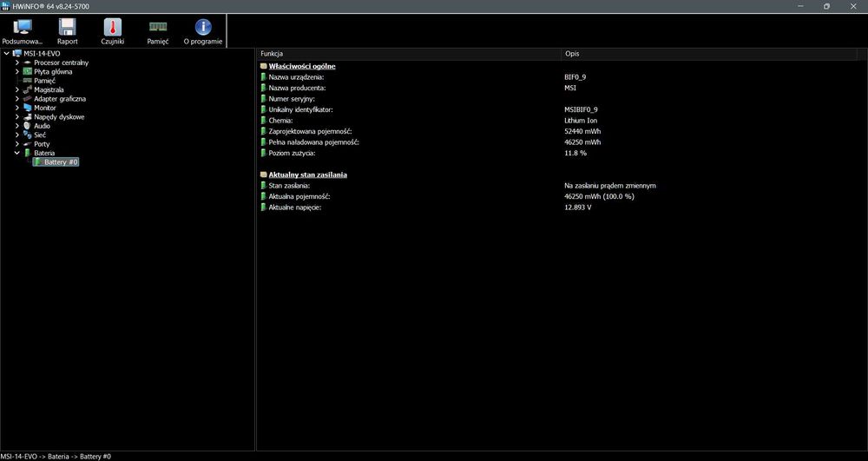This screenshot has height=461, width=868.
Task: Click battery icon beside Poziom zużycia
Action: pos(264,153)
